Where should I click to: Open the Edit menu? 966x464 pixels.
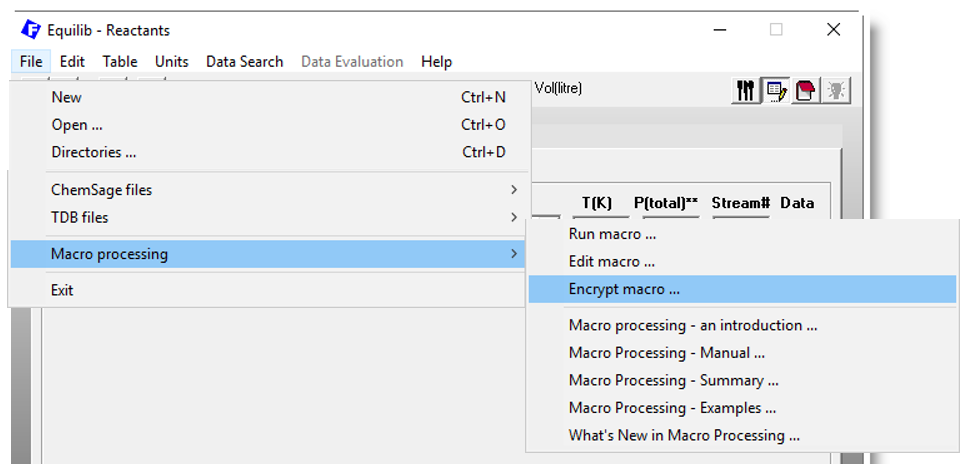[x=72, y=62]
